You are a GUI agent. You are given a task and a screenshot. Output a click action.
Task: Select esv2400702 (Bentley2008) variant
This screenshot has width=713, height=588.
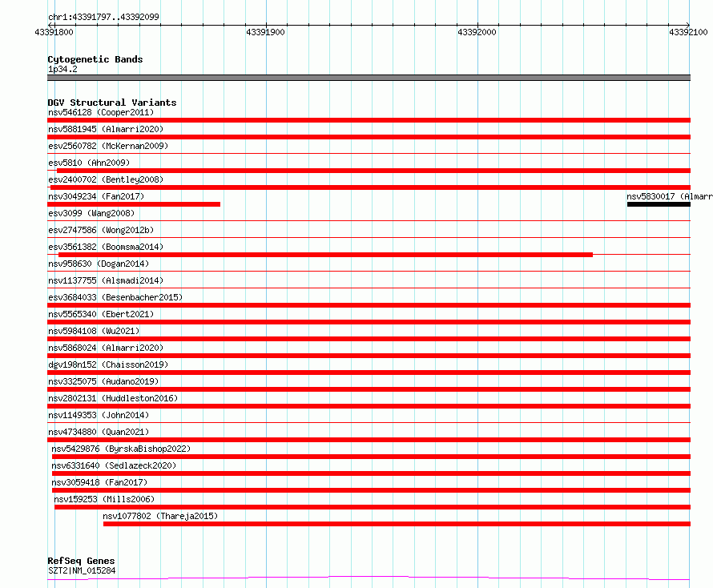(106, 179)
